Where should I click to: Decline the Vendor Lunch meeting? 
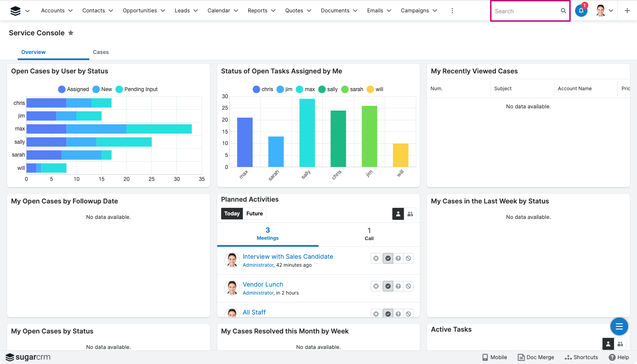pyautogui.click(x=408, y=286)
